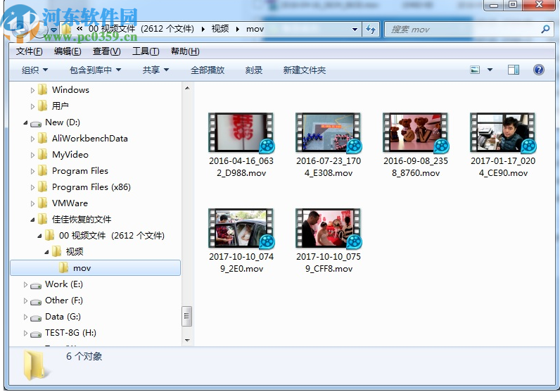
Task: Select video 2017-01-17_0204_CE90.mov
Action: coord(503,145)
